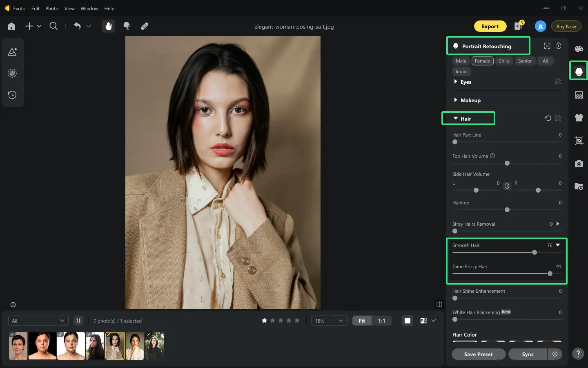
Task: Select the Female filter chip
Action: [483, 61]
